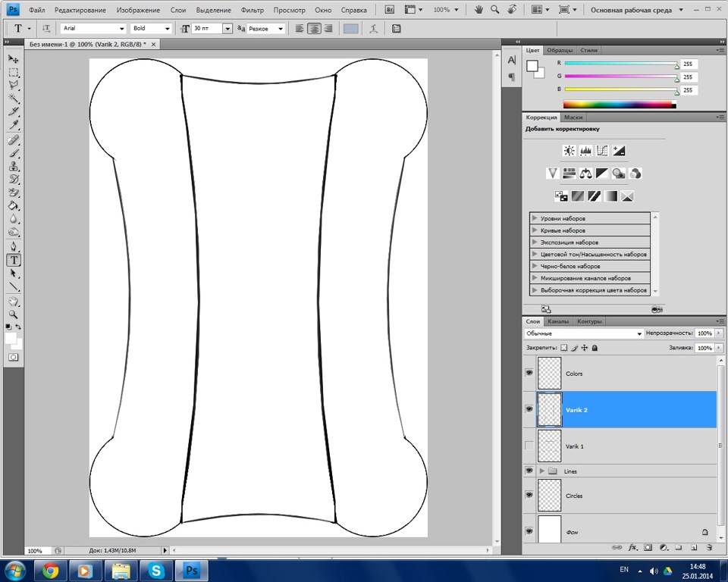The width and height of the screenshot is (728, 582).
Task: Expand the Lines layer group
Action: [542, 471]
